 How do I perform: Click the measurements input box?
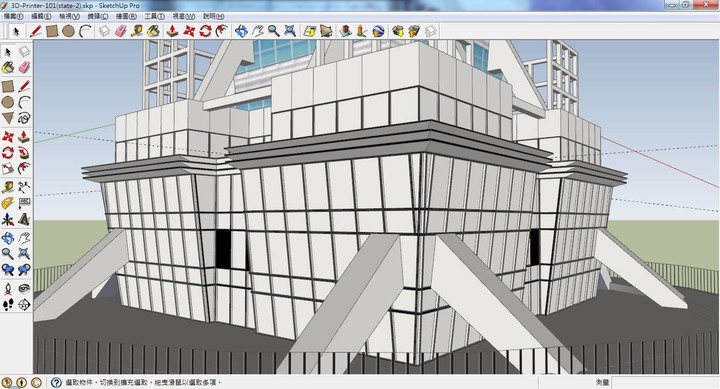click(x=664, y=382)
